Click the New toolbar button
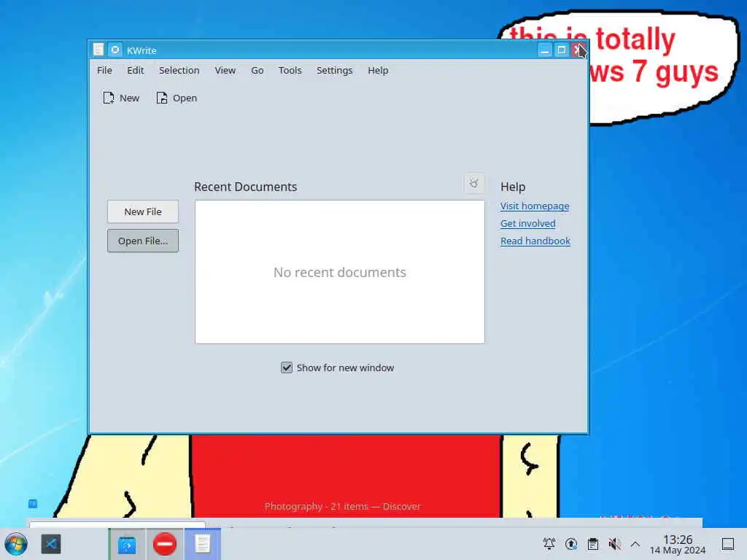 (x=121, y=98)
